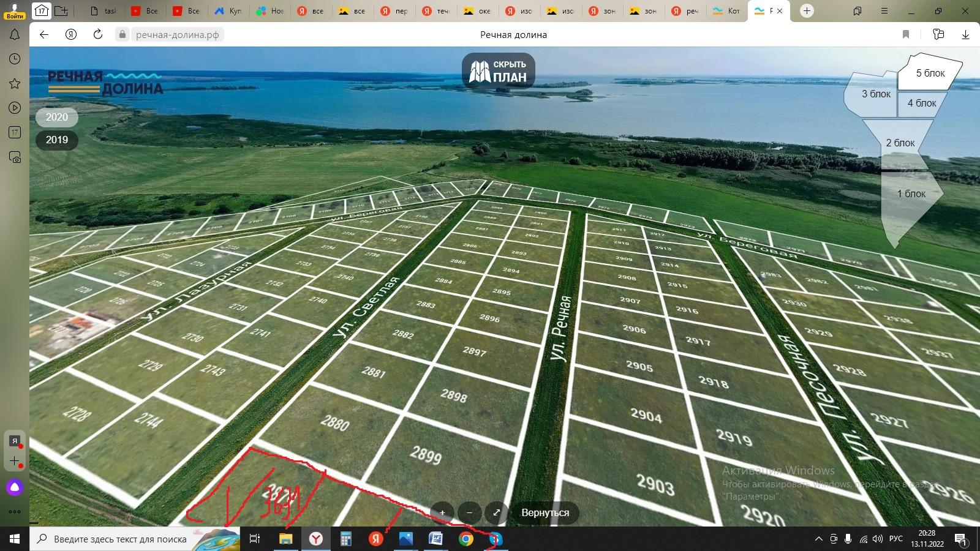Viewport: 980px width, 551px height.
Task: View site security lock info
Action: pyautogui.click(x=123, y=34)
